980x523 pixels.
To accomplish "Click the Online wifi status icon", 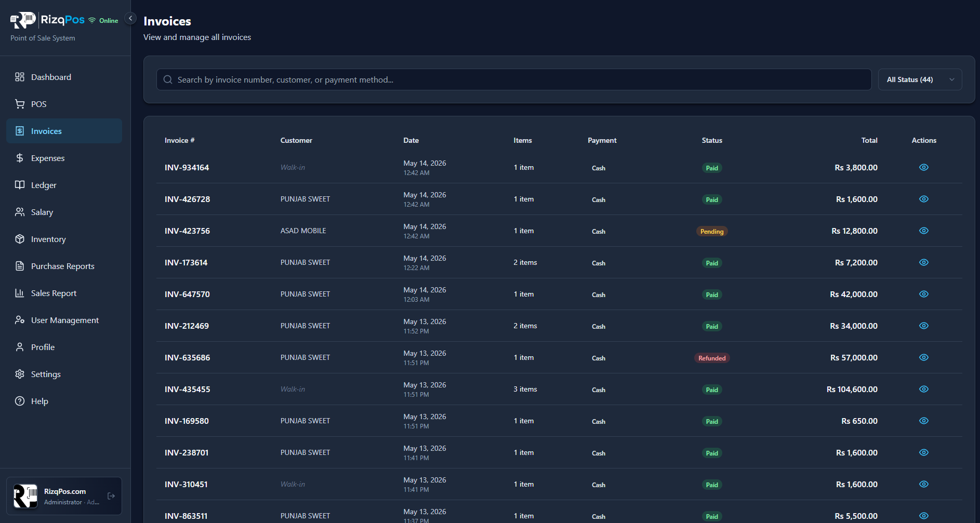I will [x=92, y=21].
